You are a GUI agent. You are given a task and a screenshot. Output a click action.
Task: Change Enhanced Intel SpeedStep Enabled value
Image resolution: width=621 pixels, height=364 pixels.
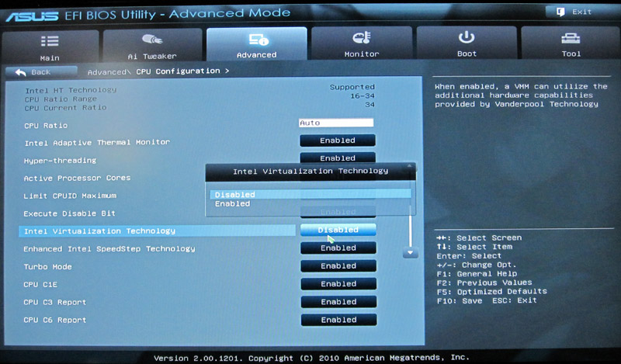(338, 248)
